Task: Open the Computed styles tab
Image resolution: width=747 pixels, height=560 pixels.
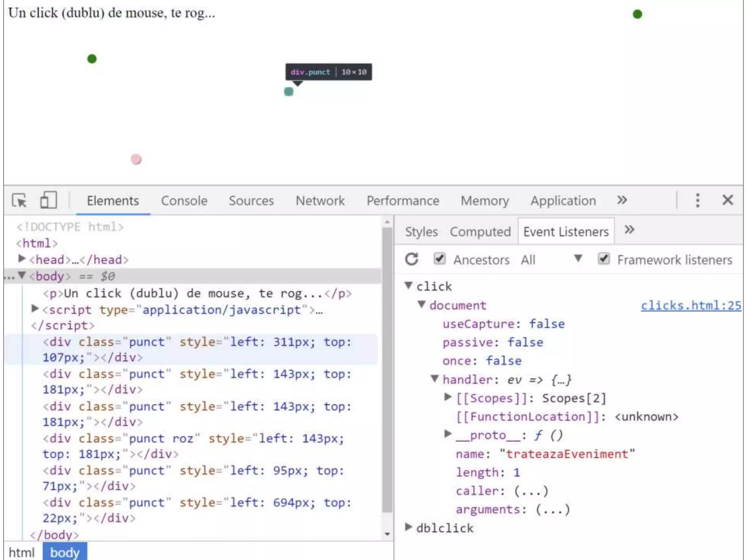Action: pyautogui.click(x=480, y=232)
